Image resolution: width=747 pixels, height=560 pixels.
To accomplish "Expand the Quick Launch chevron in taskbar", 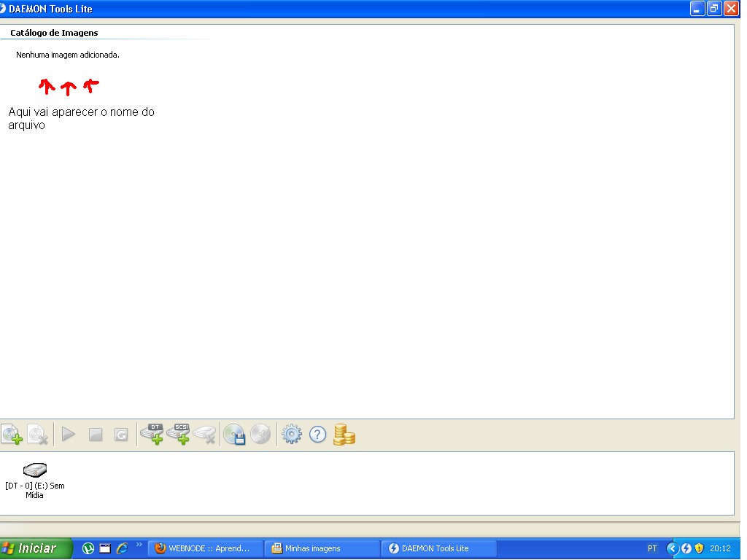I will 139,545.
